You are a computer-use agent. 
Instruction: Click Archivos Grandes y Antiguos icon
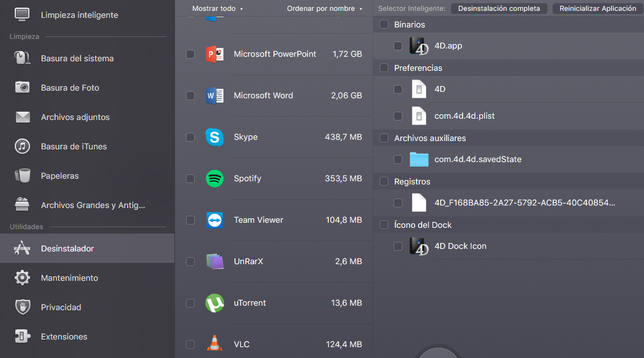click(22, 205)
